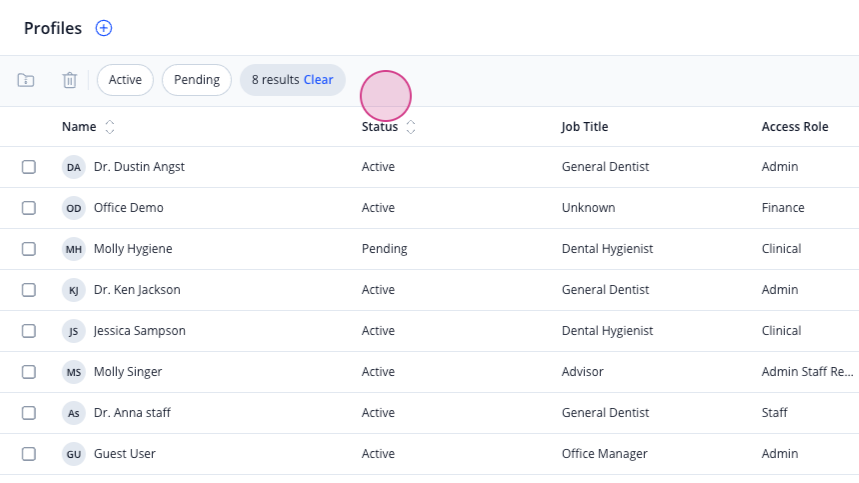The image size is (859, 483).
Task: Filter by Pending status chip
Action: (197, 80)
